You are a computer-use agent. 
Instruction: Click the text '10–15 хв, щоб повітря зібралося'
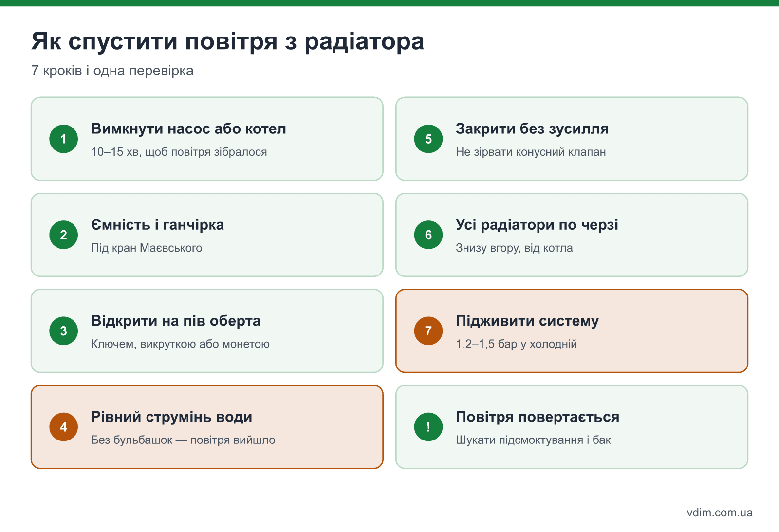[x=179, y=152]
